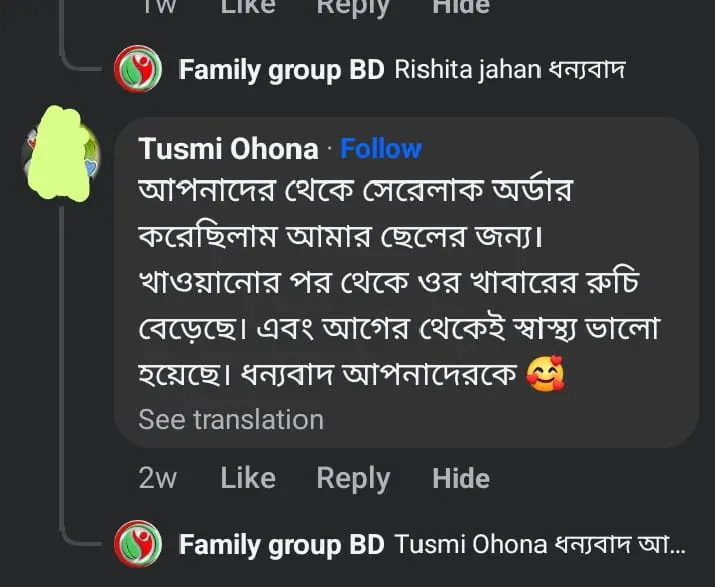Follow Tusmi Ohona
Viewport: 715px width, 587px height.
point(381,149)
